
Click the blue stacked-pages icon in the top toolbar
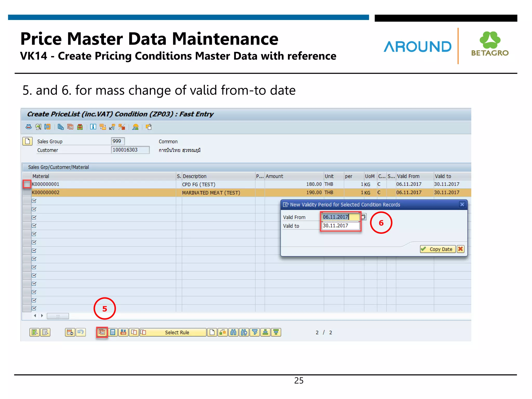61,127
